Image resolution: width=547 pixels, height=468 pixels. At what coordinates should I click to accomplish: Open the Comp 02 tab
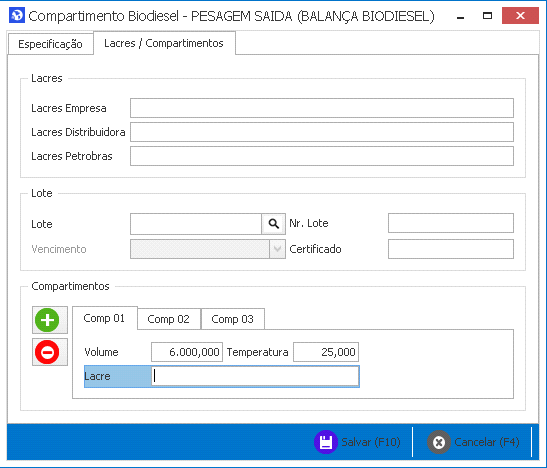pyautogui.click(x=169, y=319)
